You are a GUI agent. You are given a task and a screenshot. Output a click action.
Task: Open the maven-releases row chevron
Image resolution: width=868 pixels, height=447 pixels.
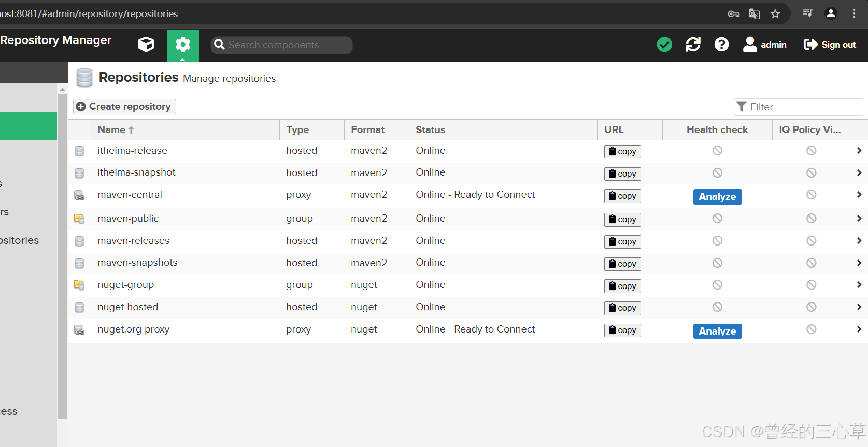point(859,241)
